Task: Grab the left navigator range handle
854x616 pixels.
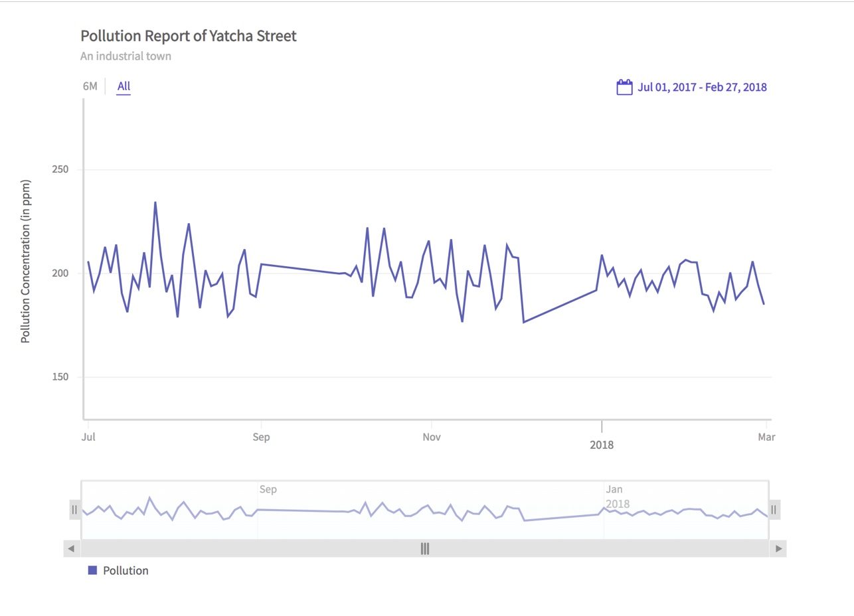Action: click(74, 509)
